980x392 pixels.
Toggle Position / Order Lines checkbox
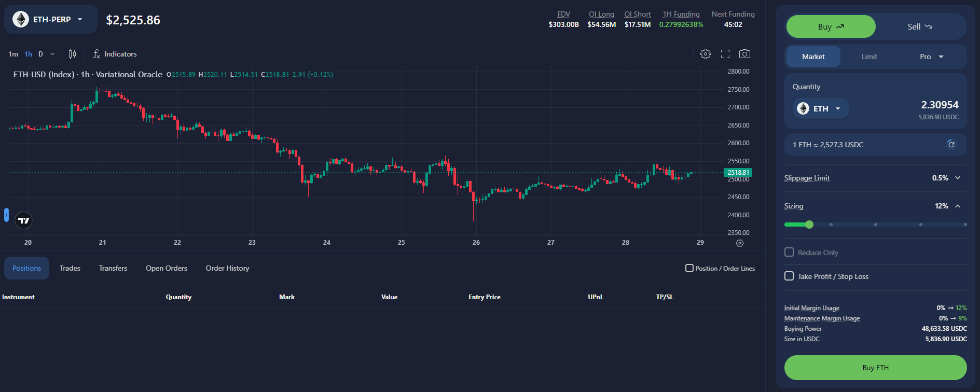[x=689, y=268]
